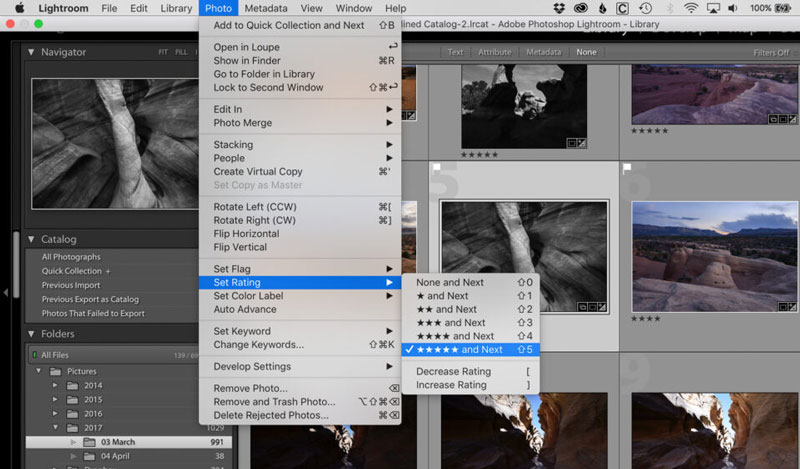Collapse the Navigator panel triangle
This screenshot has width=800, height=469.
(31, 52)
